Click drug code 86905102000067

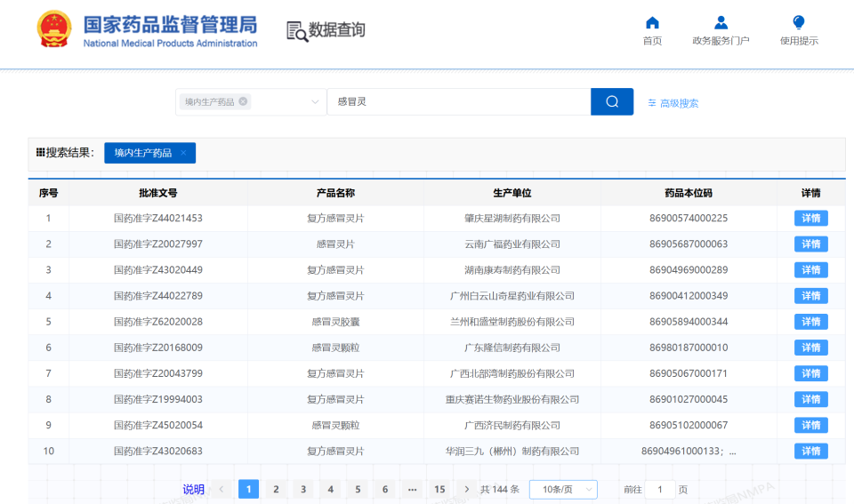pyautogui.click(x=689, y=425)
